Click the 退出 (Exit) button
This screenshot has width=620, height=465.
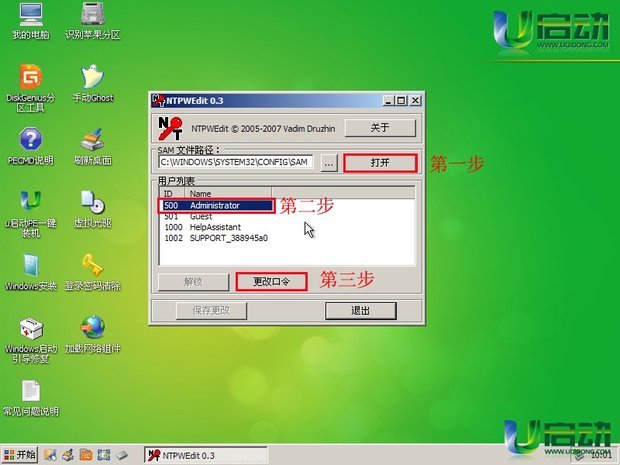point(361,311)
